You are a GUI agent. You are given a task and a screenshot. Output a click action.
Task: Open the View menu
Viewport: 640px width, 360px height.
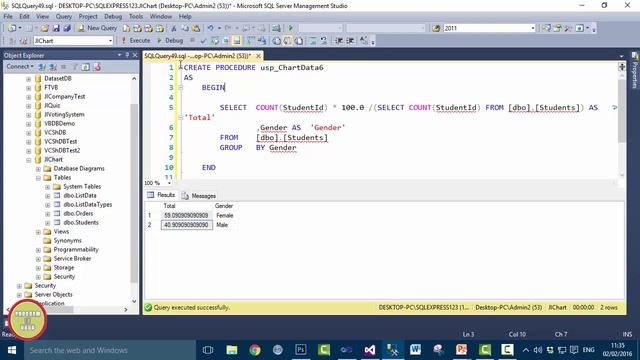click(42, 16)
